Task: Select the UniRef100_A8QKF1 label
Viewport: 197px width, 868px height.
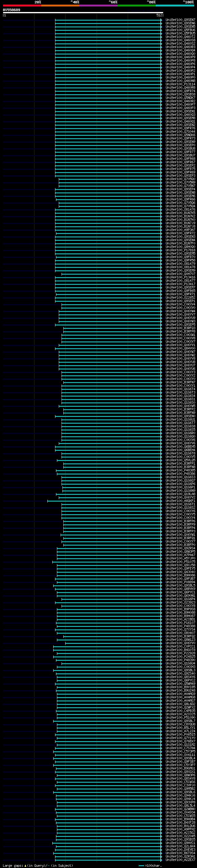Action: pos(180,501)
